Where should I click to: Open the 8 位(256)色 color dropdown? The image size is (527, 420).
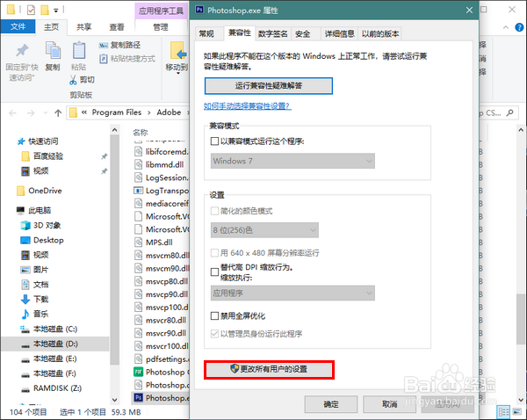[x=264, y=230]
